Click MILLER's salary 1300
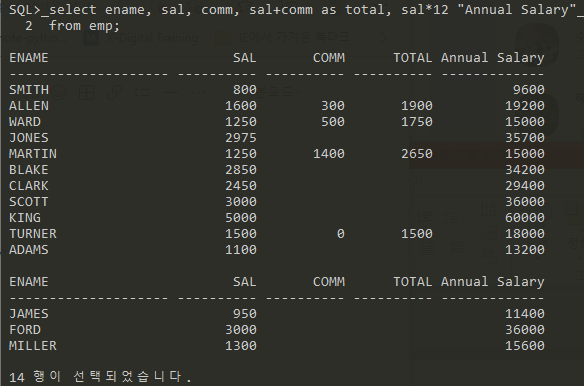Screen dimensions: 584x386 pyautogui.click(x=241, y=346)
